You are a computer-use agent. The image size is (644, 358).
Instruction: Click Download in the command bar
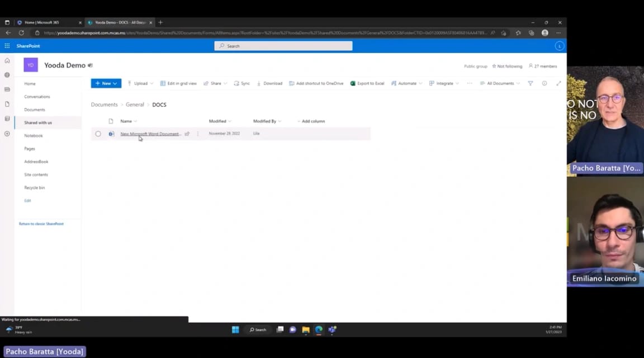pos(269,83)
